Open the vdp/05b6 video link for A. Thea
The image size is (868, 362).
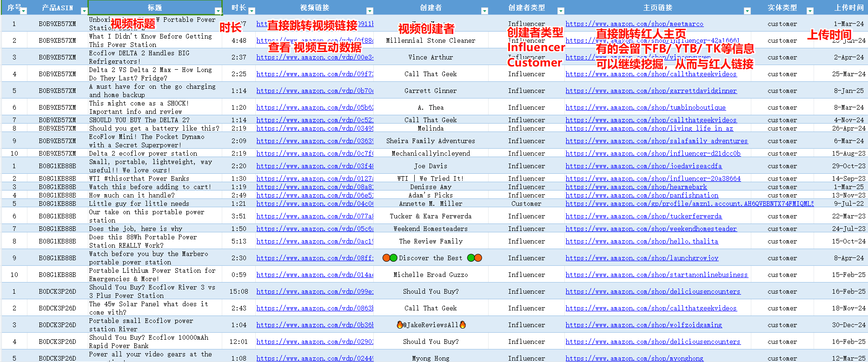click(315, 107)
